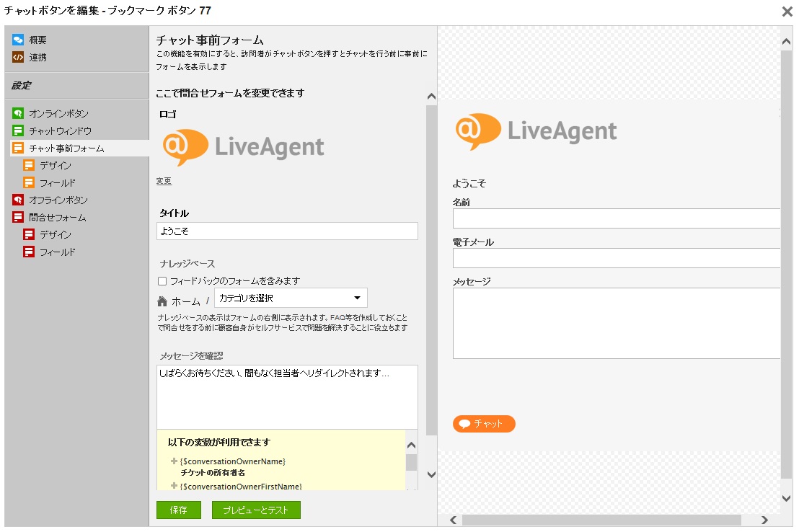Click plus icon for {$conversationOwnerName} variable
This screenshot has height=532, width=799.
click(174, 461)
